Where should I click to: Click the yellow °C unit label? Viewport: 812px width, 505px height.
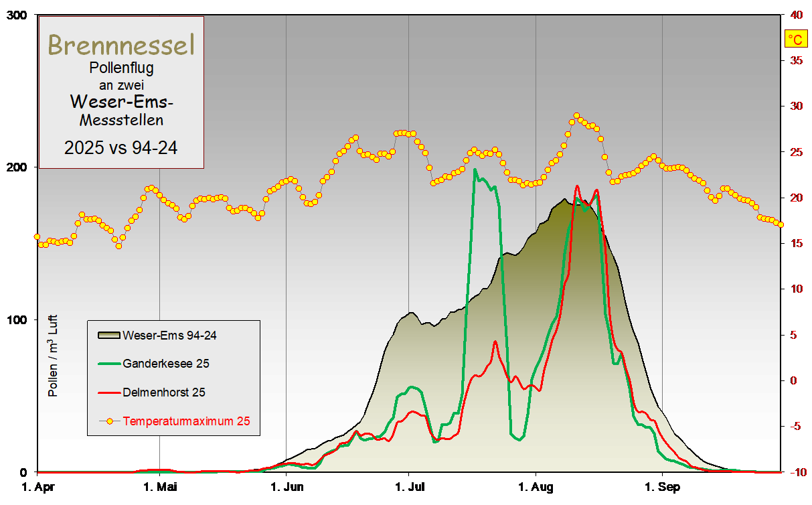click(x=795, y=40)
